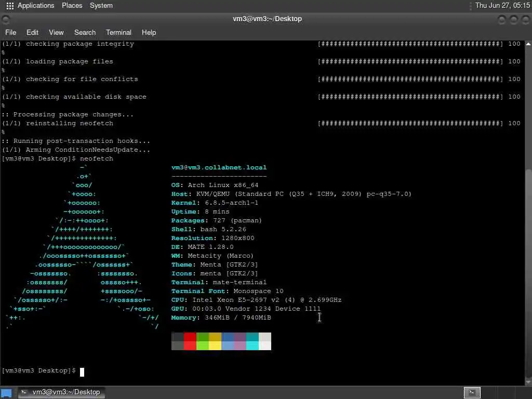
Task: Click the blue color block in neofetch palette
Action: [x=228, y=341]
